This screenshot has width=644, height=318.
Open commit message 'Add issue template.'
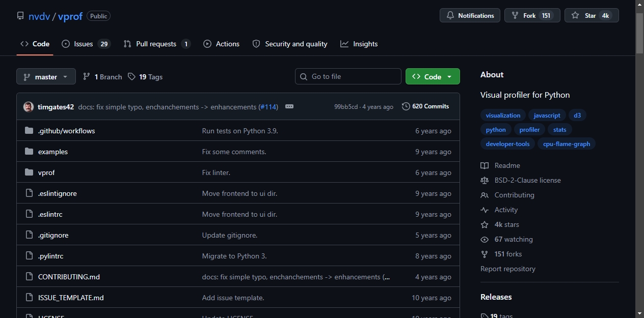tap(233, 298)
